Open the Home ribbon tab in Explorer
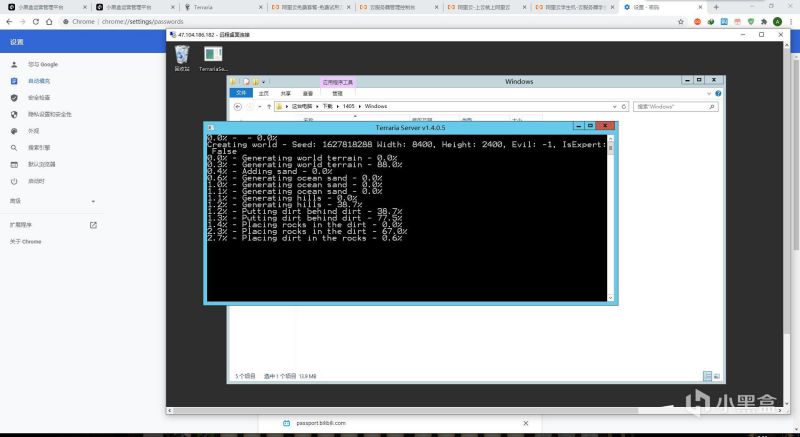Viewport: 800px width, 437px height. click(263, 94)
